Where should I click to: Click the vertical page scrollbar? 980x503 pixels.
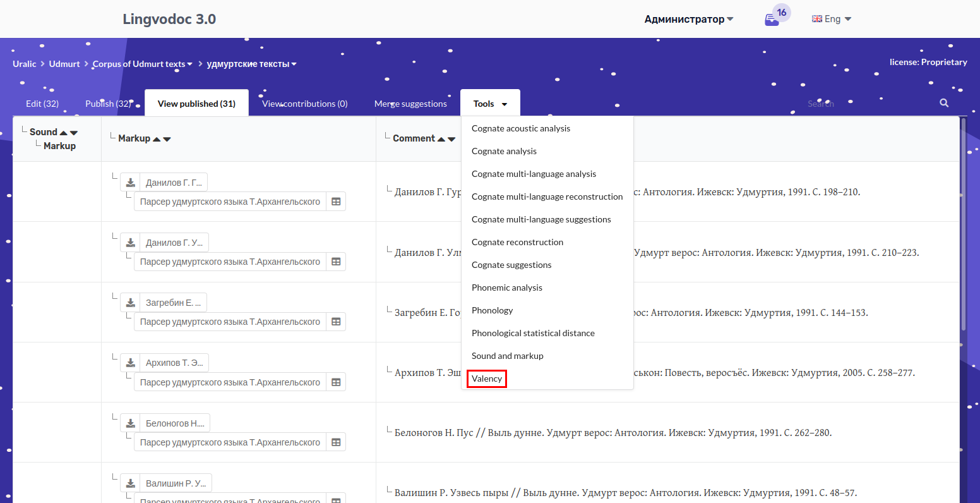click(x=964, y=223)
